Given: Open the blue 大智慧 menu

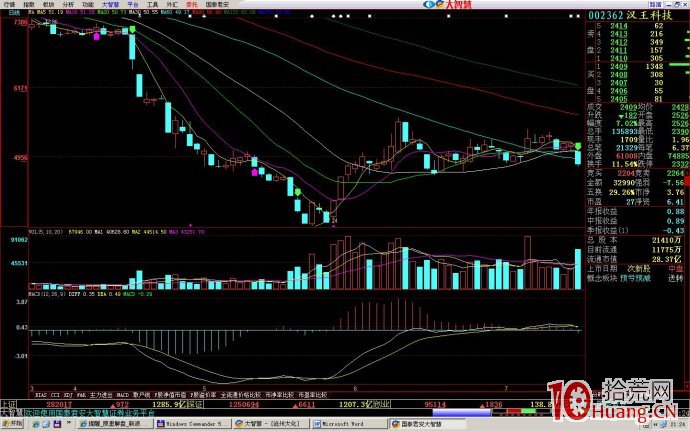Looking at the screenshot, I should tap(110, 4).
